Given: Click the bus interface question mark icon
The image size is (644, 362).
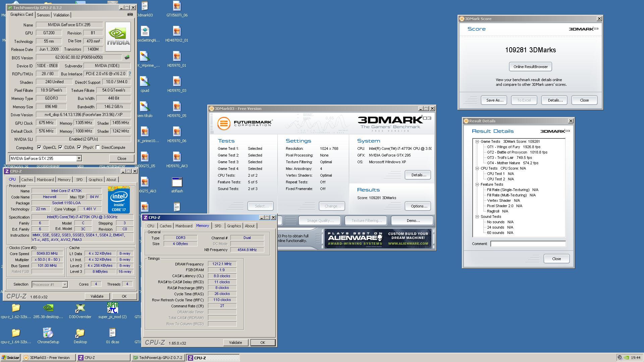Looking at the screenshot, I should point(130,74).
